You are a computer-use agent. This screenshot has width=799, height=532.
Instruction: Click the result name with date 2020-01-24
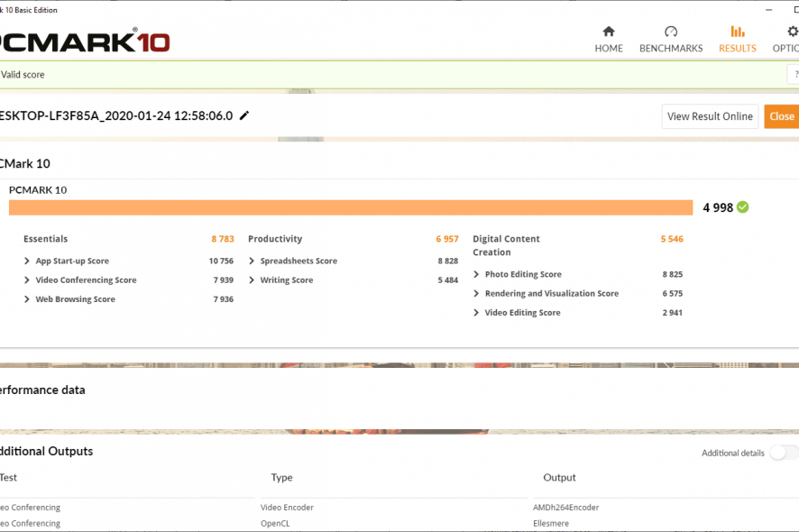[116, 115]
